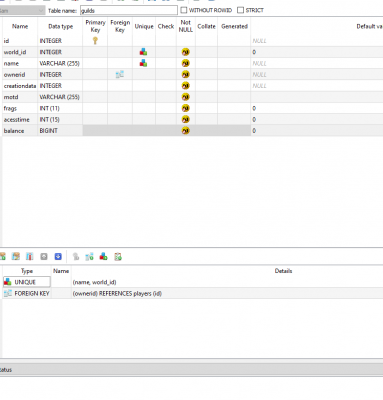Screen dimensions: 383x400
Task: Click the delete table constraint toolbar icon
Action: click(29, 256)
